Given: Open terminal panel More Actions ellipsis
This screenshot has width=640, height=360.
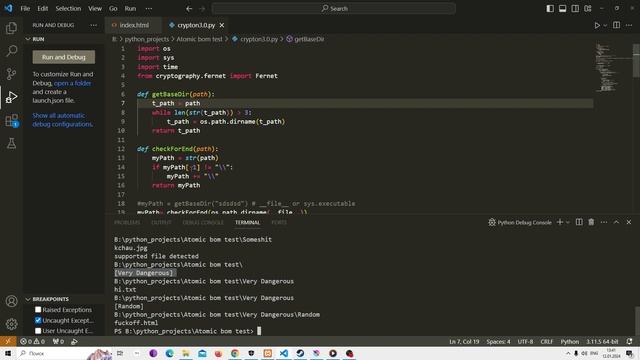Looking at the screenshot, I should pyautogui.click(x=604, y=222).
